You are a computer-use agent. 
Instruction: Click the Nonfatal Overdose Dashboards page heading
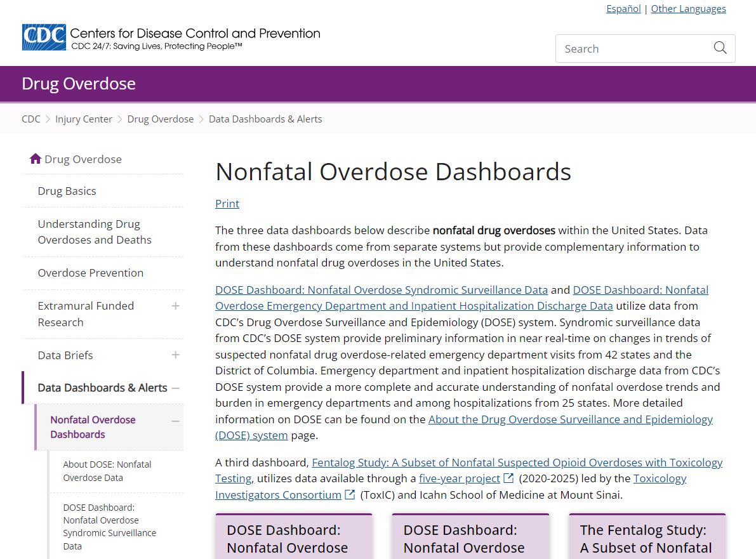(x=394, y=171)
